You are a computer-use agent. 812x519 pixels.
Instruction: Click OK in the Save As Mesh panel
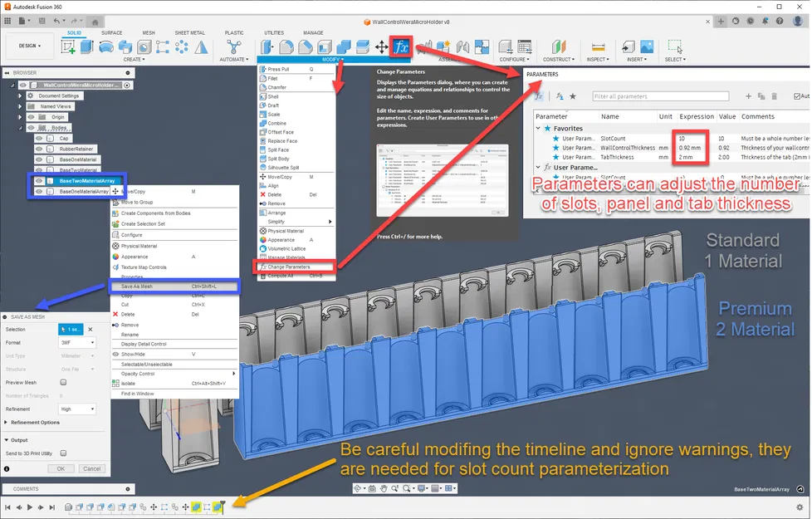[x=61, y=468]
